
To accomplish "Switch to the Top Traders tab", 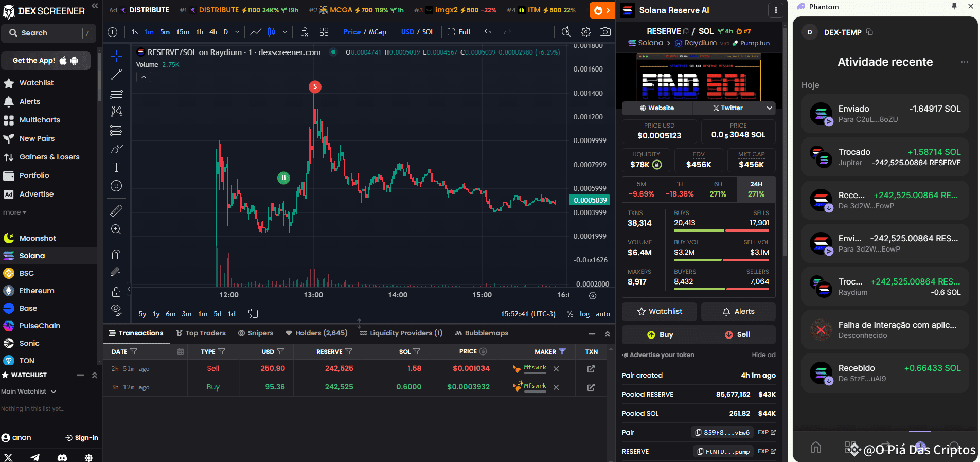I will [201, 333].
